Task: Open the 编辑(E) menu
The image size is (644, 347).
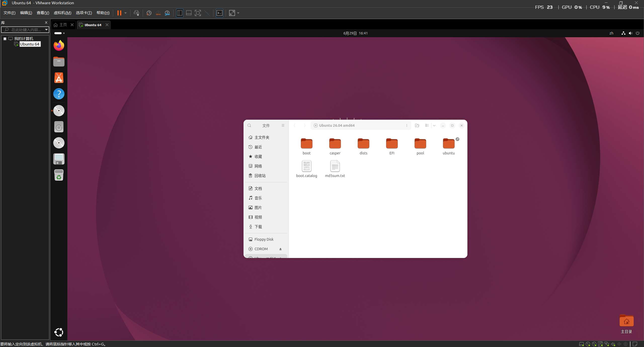Action: (26, 13)
